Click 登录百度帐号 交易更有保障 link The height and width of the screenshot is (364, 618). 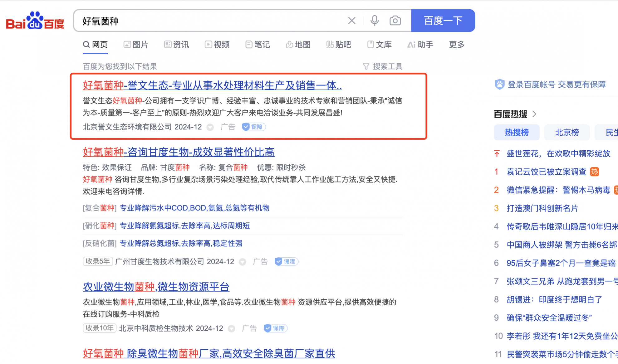click(557, 84)
